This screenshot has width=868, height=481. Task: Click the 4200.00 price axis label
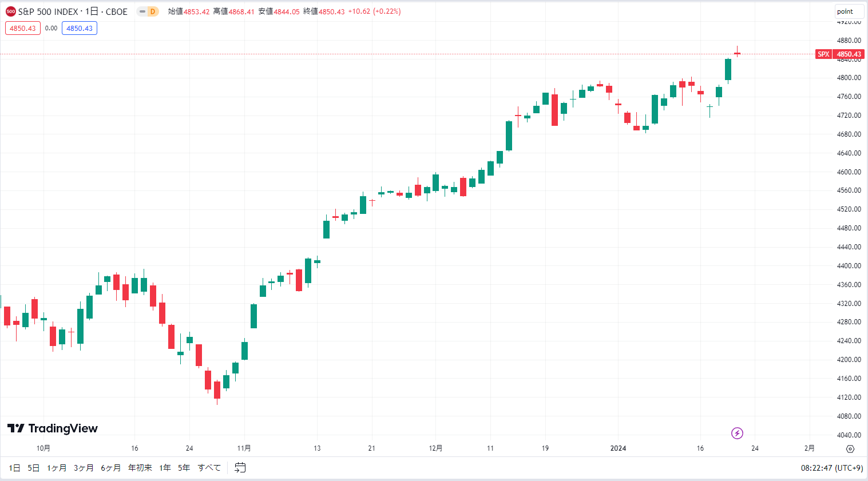tap(849, 360)
